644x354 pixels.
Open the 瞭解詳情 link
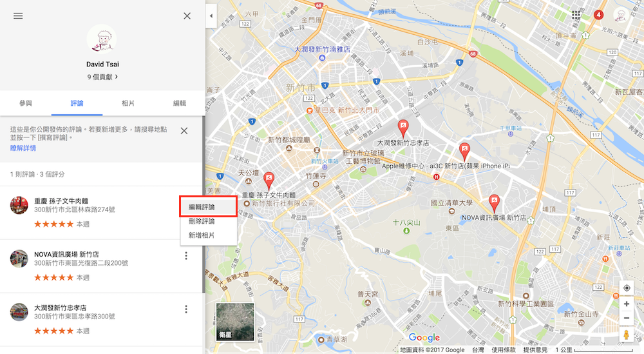[x=23, y=148]
